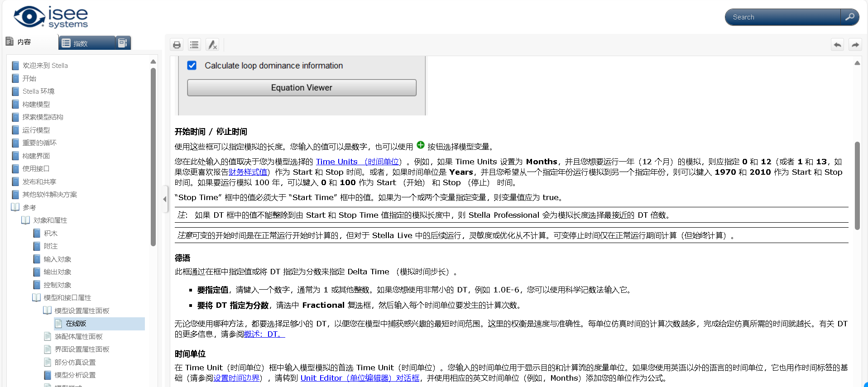The width and height of the screenshot is (868, 387).
Task: Collapse the 对象和属性 tree node
Action: 26,220
